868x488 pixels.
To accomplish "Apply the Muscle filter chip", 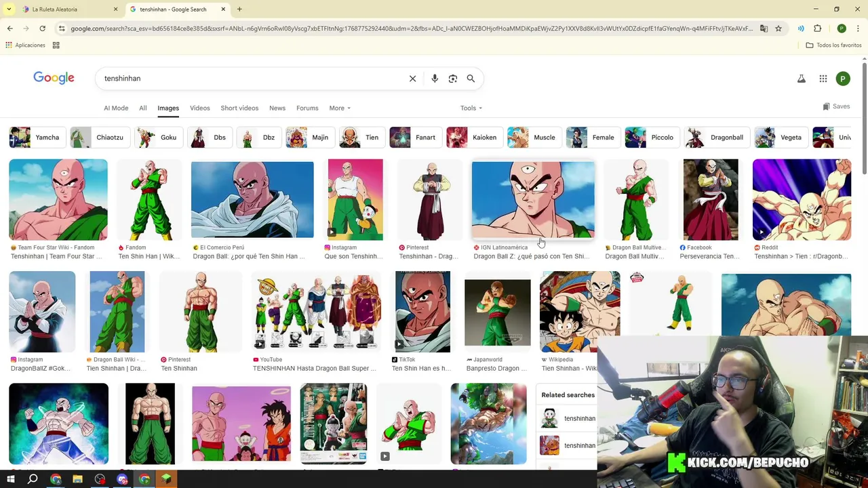I will [x=533, y=138].
